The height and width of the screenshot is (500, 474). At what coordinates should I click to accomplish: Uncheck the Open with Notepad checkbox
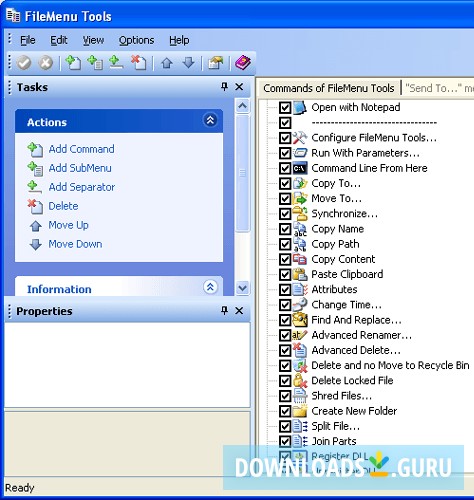pos(285,108)
